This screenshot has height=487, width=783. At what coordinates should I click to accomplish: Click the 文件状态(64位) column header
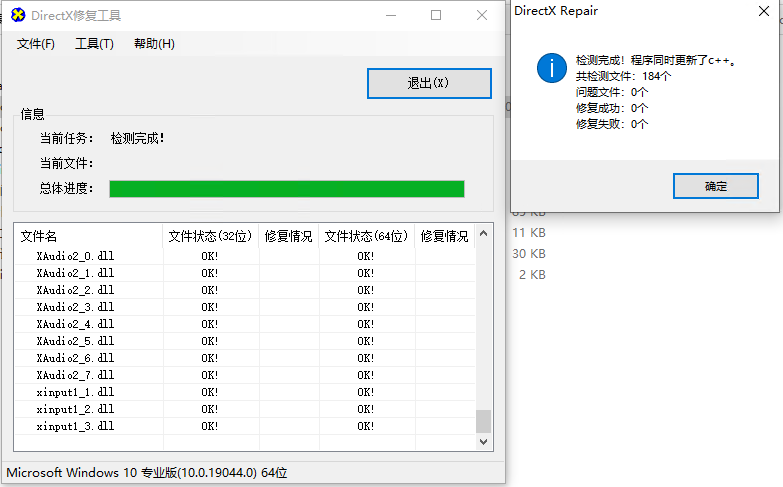tap(367, 236)
